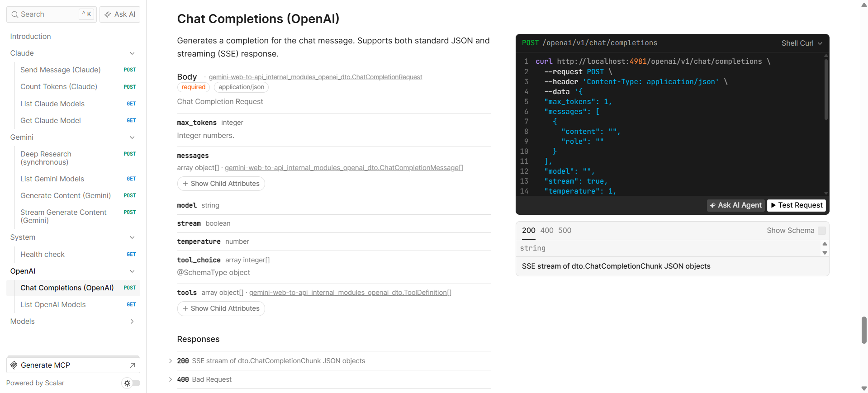
Task: Click the Responses section heading
Action: (x=198, y=339)
